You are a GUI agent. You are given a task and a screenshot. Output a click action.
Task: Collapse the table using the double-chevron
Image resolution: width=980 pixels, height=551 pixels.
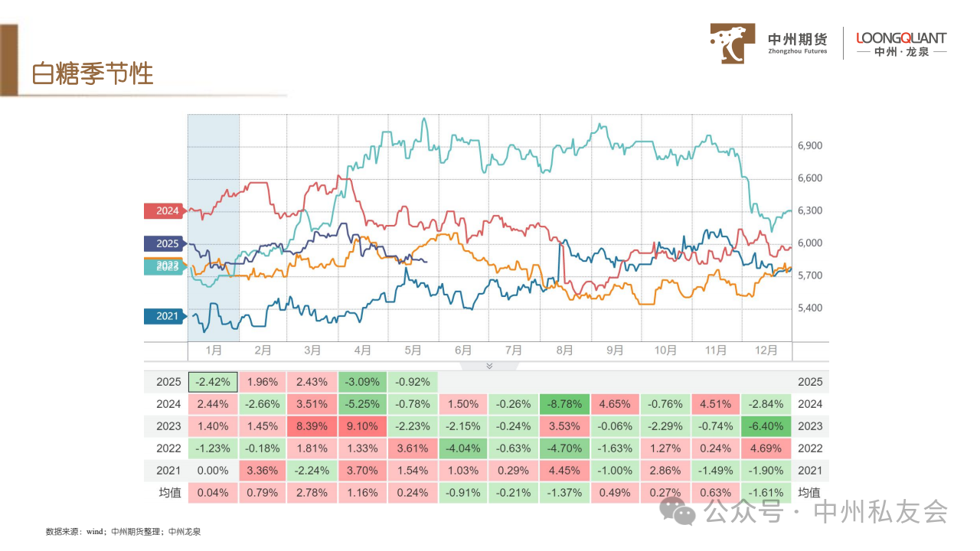tap(489, 366)
